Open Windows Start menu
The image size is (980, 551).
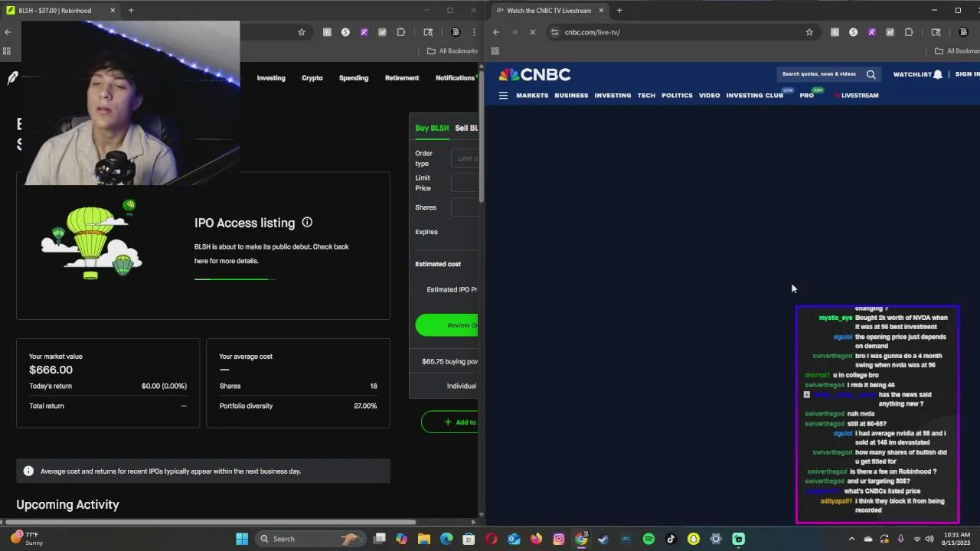pos(242,539)
